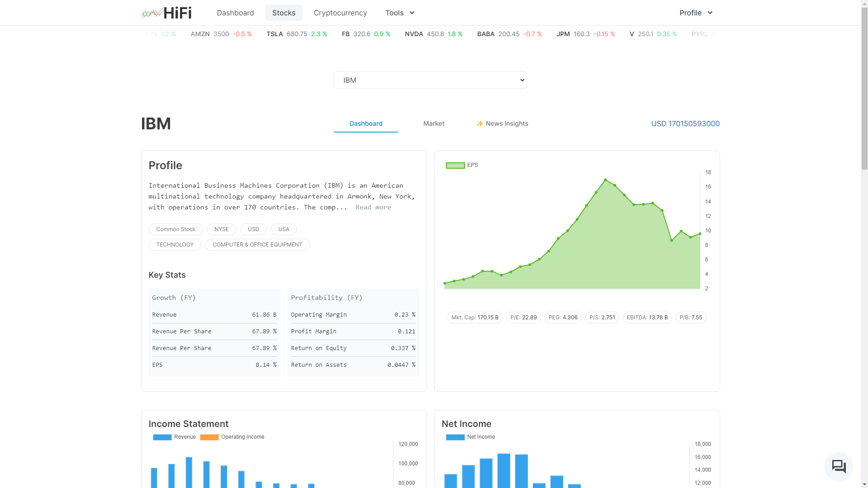
Task: Toggle the Net Income legend swatch
Action: pyautogui.click(x=455, y=437)
